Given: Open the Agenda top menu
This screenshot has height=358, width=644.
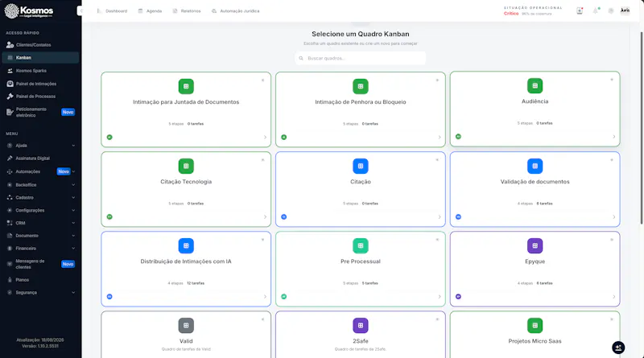Looking at the screenshot, I should click(150, 11).
